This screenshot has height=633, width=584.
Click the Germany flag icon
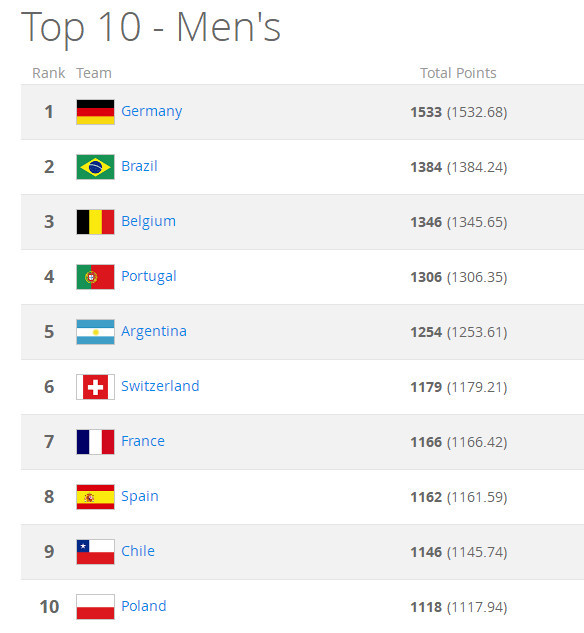click(95, 112)
